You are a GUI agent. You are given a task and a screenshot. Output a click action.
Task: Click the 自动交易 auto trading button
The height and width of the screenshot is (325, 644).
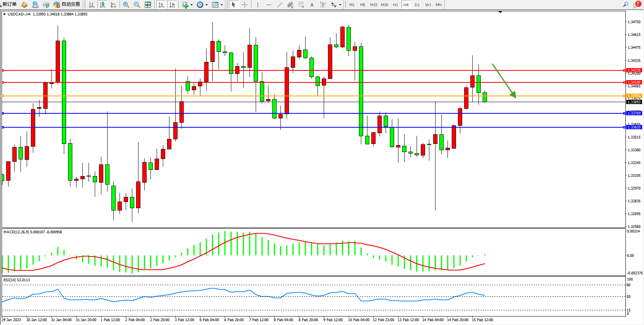[x=67, y=4]
